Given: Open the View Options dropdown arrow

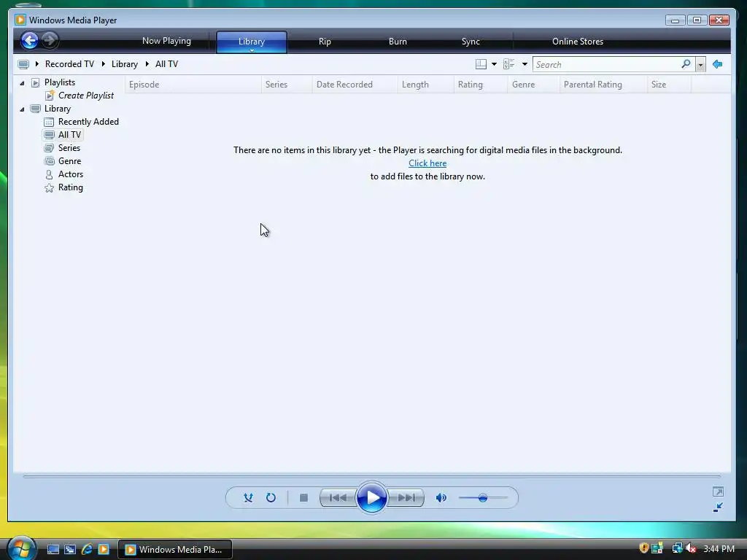Looking at the screenshot, I should click(x=525, y=64).
